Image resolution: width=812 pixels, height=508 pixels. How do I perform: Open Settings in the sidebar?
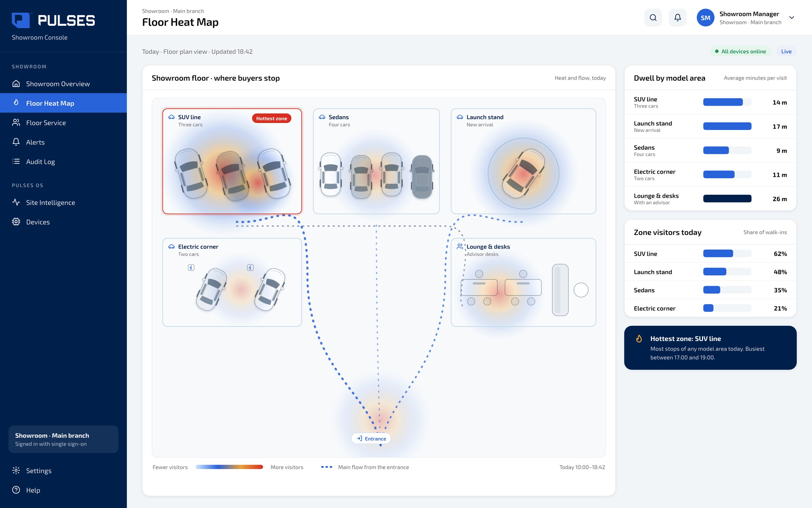[x=63, y=470]
